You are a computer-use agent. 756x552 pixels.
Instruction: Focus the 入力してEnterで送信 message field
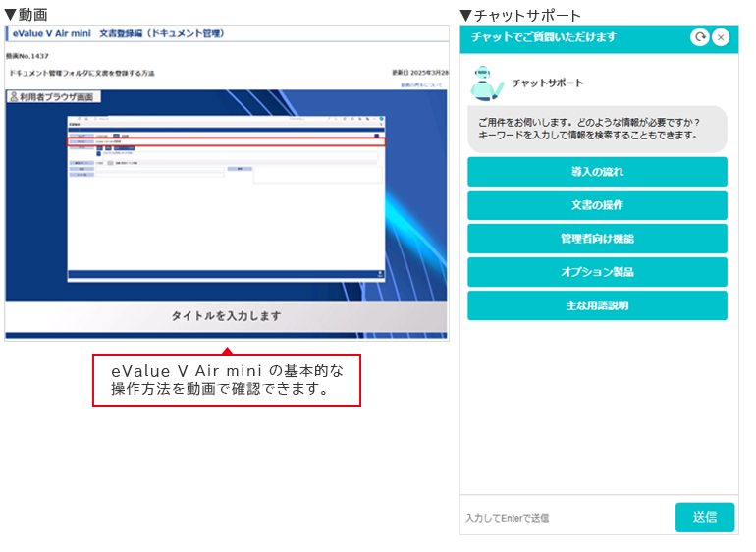pos(567,518)
